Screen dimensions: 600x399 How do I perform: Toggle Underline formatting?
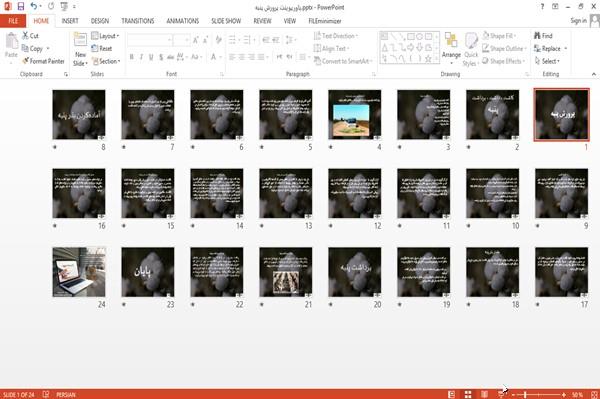[x=151, y=57]
